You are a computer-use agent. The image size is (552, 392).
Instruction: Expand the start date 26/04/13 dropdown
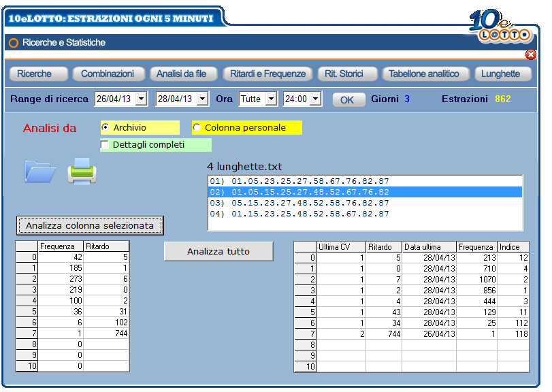point(141,99)
